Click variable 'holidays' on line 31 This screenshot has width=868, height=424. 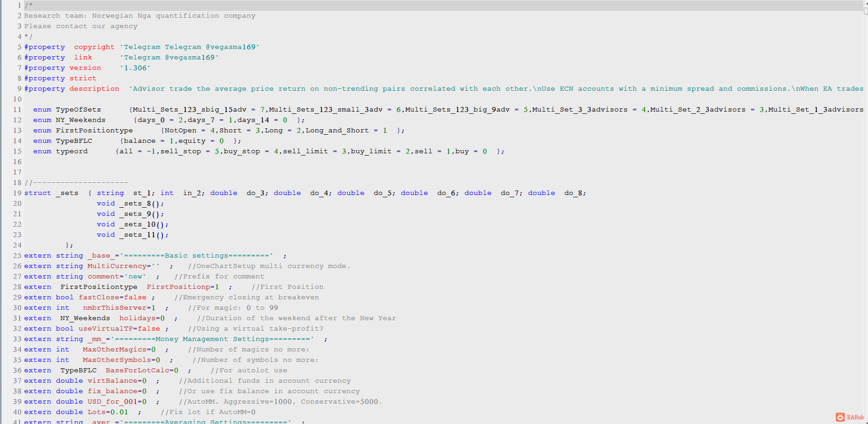point(138,318)
